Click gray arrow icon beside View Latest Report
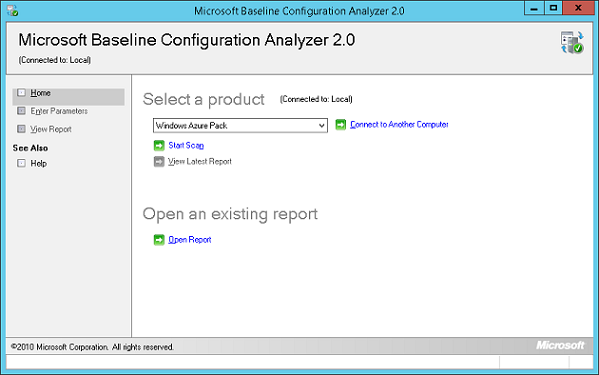This screenshot has width=599, height=375. (159, 162)
